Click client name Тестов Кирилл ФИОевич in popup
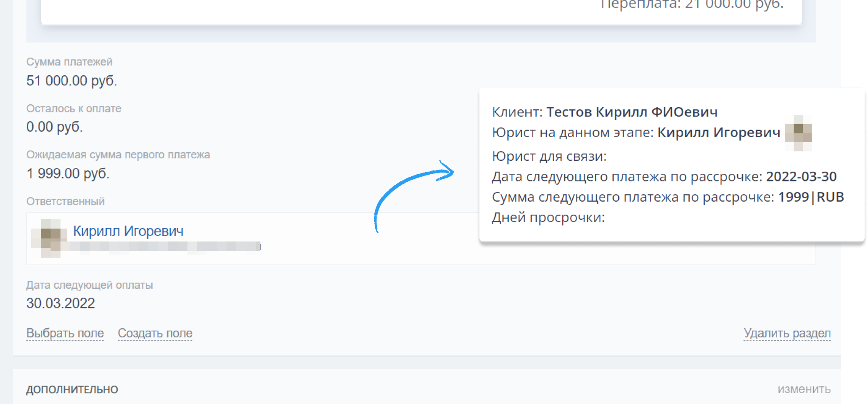Viewport: 868px width, 404px height. pyautogui.click(x=632, y=112)
